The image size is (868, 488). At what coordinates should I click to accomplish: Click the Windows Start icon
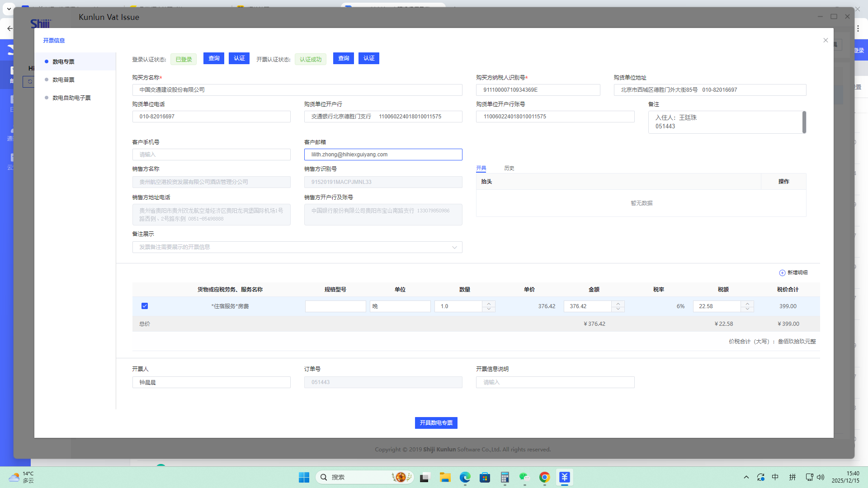tap(304, 477)
